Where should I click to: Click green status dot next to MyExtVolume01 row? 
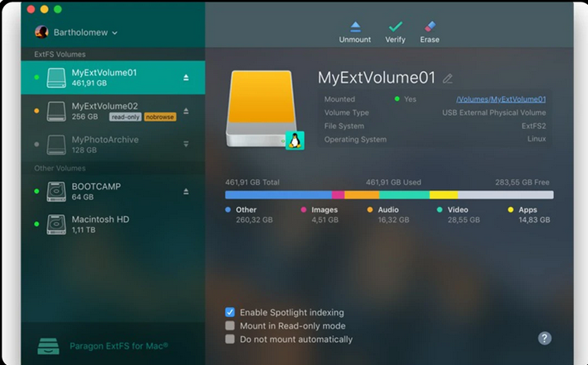tap(36, 78)
